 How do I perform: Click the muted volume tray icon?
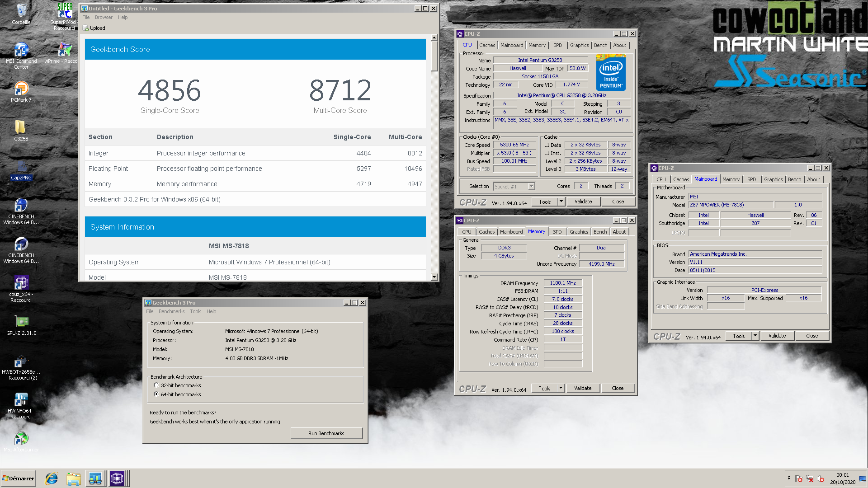coord(821,479)
